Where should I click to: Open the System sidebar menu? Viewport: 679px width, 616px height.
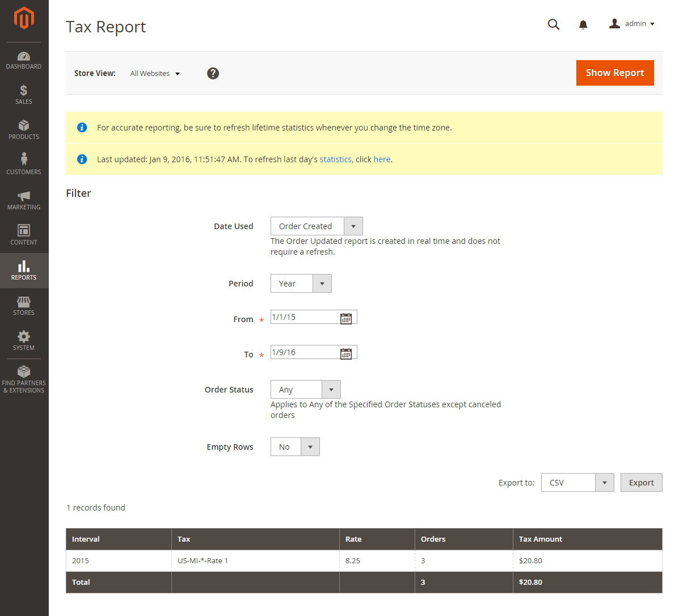coord(24,341)
